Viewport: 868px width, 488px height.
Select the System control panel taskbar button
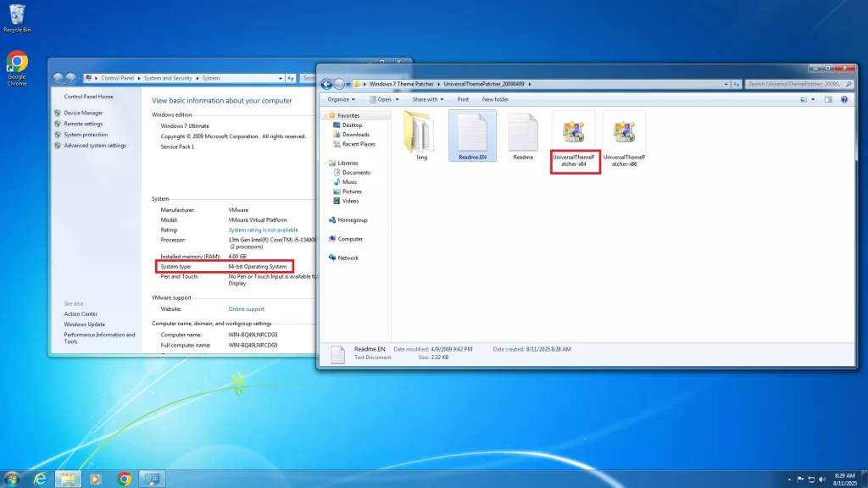pos(152,479)
